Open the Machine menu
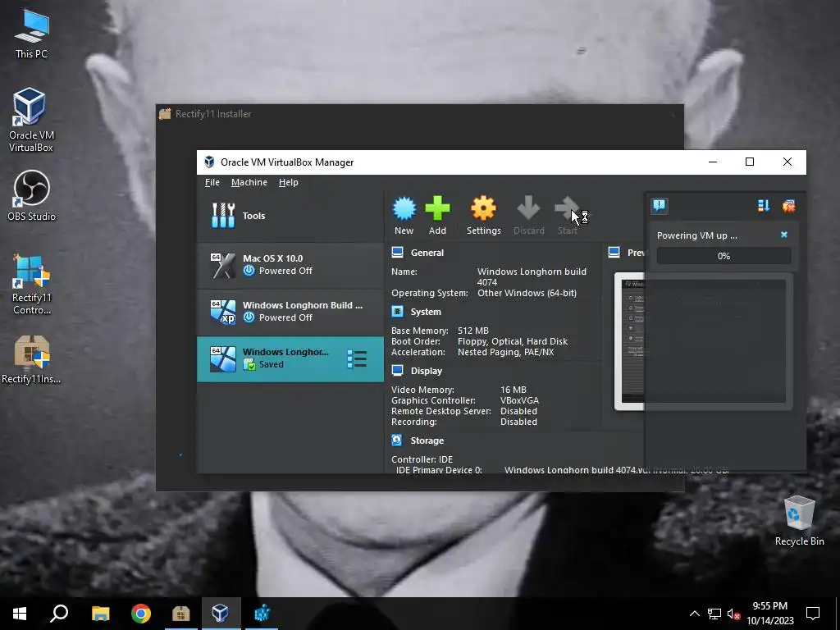 [249, 182]
